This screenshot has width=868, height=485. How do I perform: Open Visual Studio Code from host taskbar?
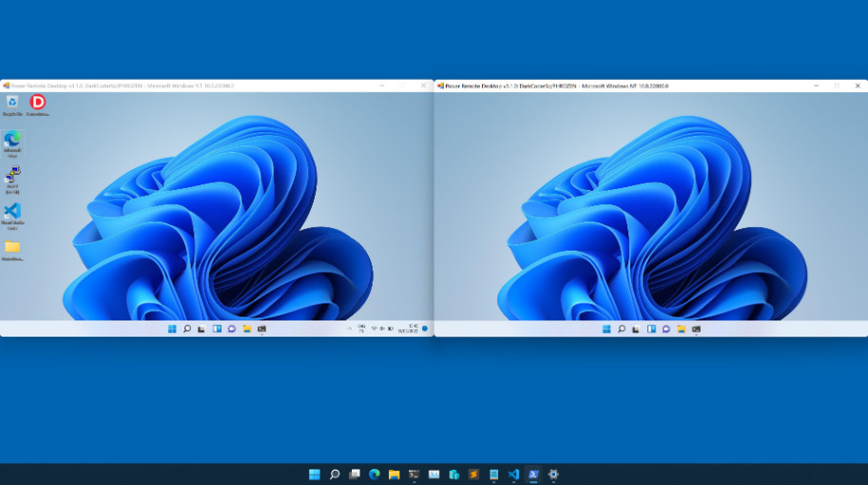pos(513,475)
